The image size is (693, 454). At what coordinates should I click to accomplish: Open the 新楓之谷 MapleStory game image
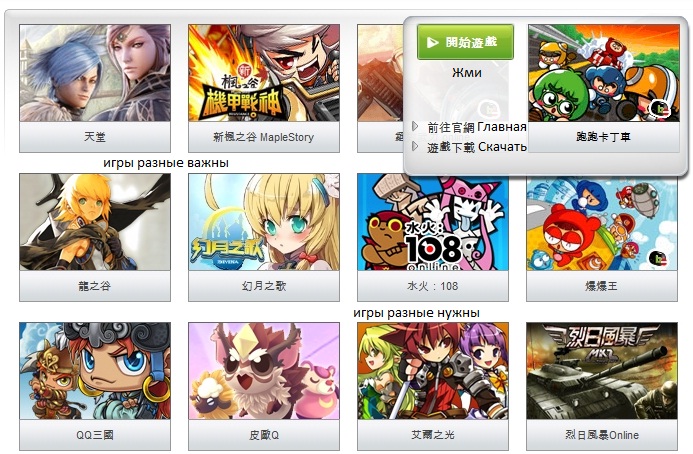(264, 73)
